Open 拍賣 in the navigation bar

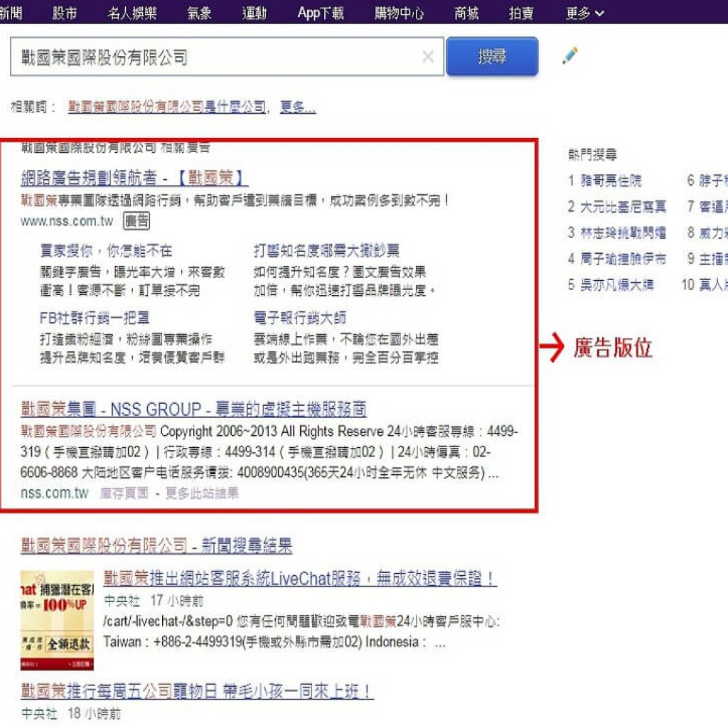[x=521, y=13]
